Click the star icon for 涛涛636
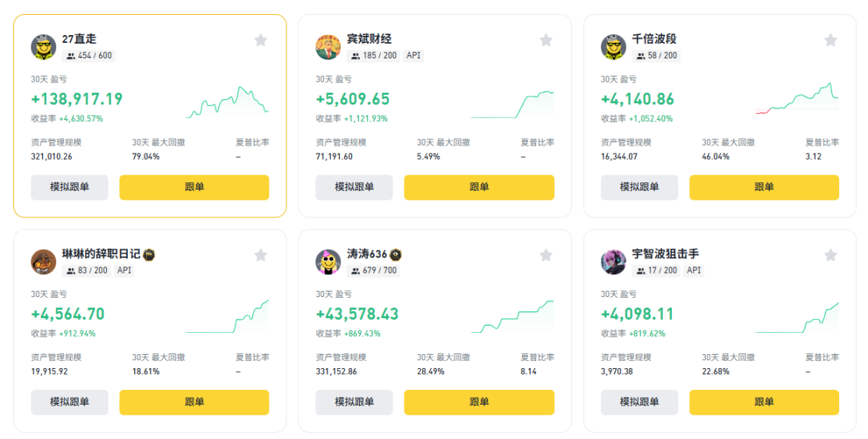The height and width of the screenshot is (439, 868). pyautogui.click(x=546, y=255)
